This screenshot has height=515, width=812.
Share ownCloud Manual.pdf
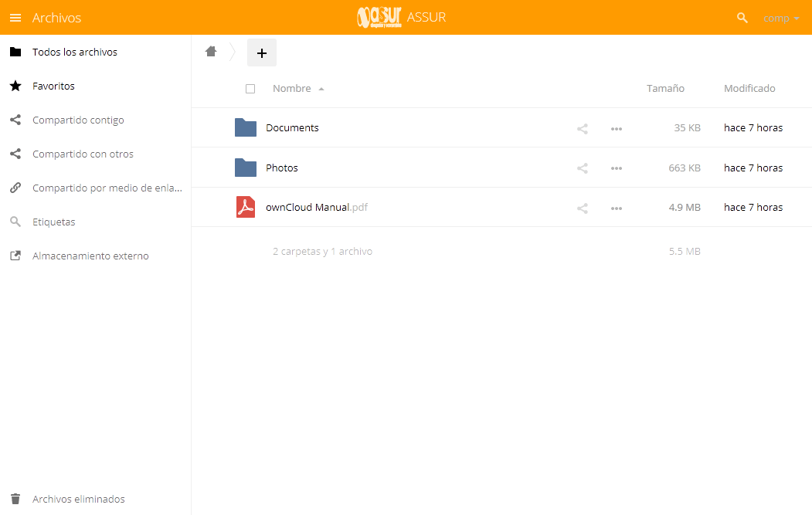[583, 208]
